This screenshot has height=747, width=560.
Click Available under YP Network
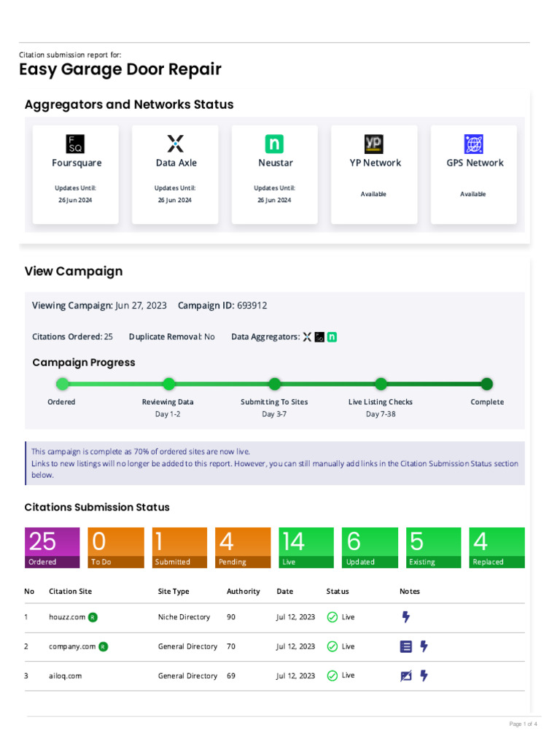point(373,194)
